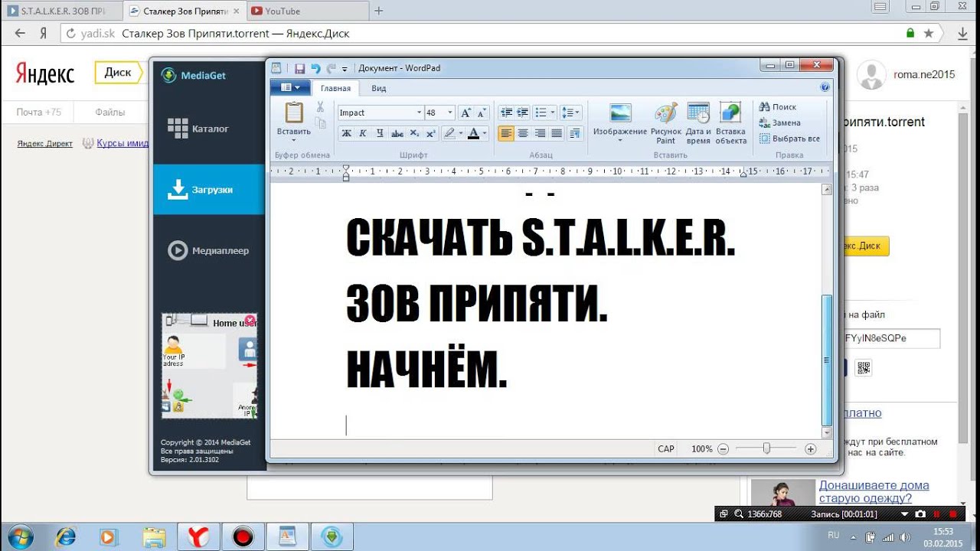Align text right in WordPad
980x551 pixels.
point(539,133)
